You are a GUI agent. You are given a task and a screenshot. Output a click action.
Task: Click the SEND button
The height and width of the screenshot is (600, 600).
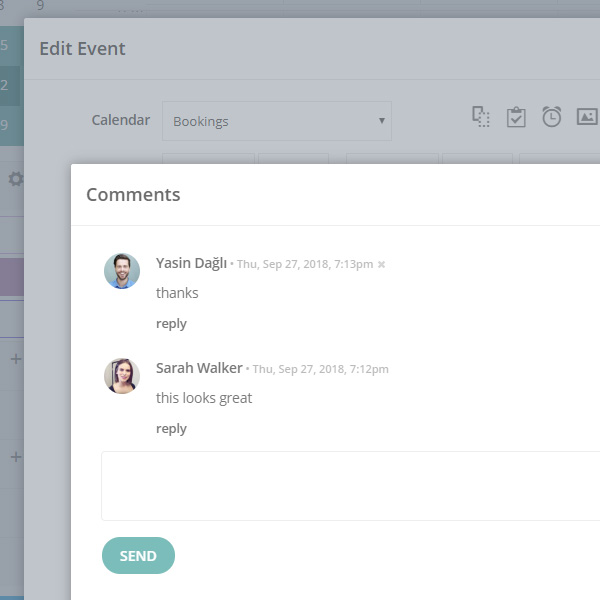point(138,555)
